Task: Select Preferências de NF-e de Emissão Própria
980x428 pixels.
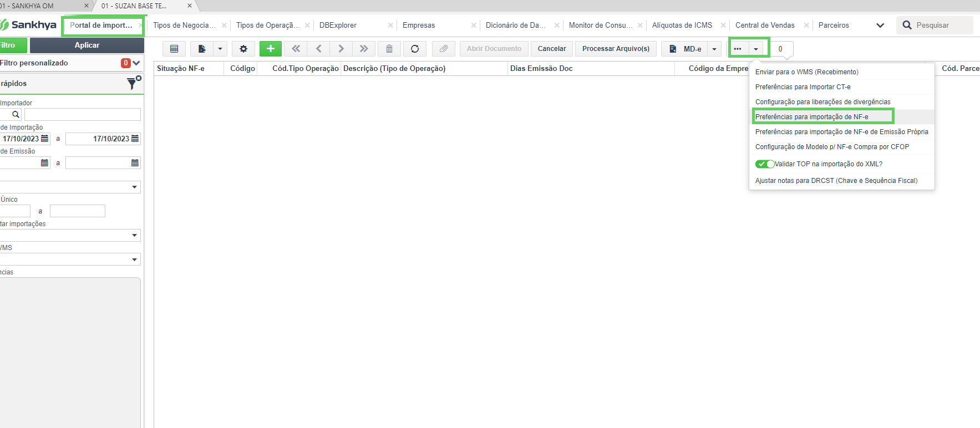Action: (842, 132)
